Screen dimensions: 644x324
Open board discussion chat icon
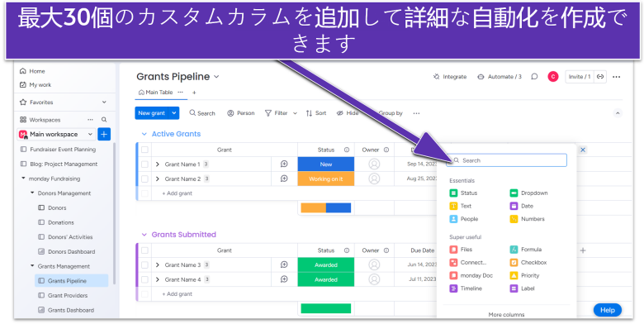534,77
